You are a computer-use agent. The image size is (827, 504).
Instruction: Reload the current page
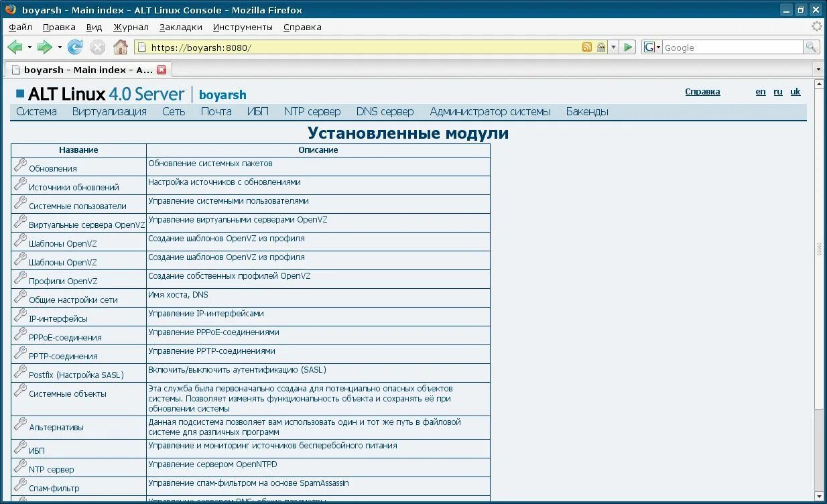(75, 47)
